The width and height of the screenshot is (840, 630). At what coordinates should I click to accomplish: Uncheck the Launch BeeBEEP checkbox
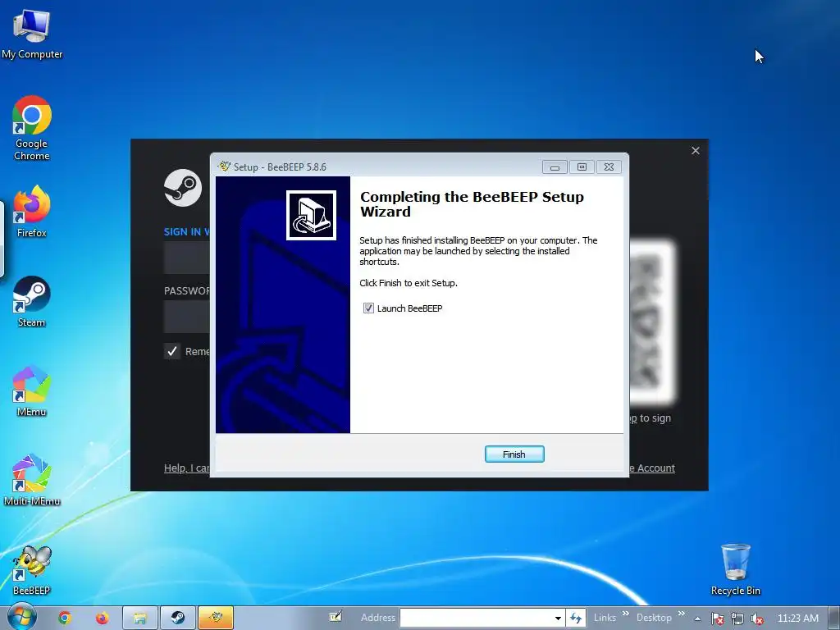point(368,308)
